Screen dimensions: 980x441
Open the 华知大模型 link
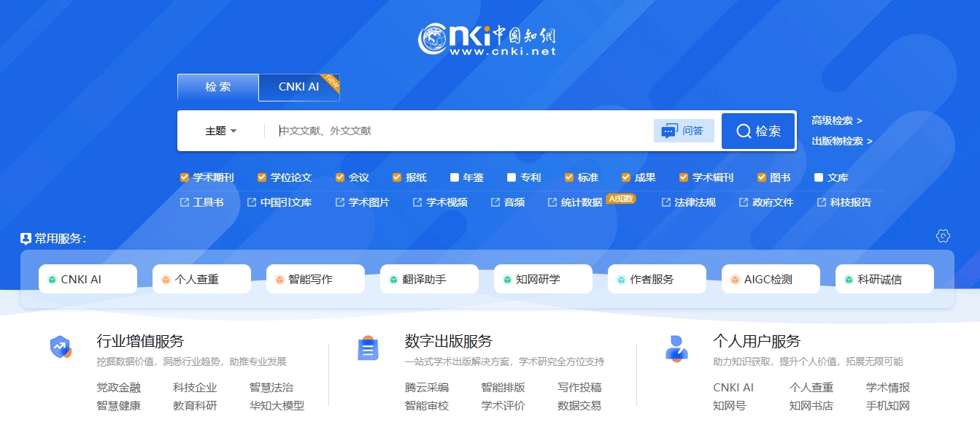click(x=277, y=406)
